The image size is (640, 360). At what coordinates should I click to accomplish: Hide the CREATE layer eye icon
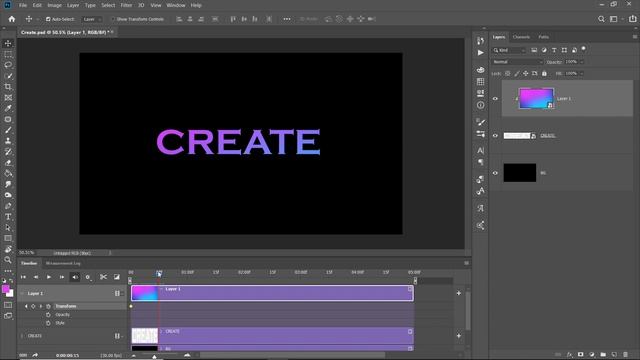click(495, 136)
